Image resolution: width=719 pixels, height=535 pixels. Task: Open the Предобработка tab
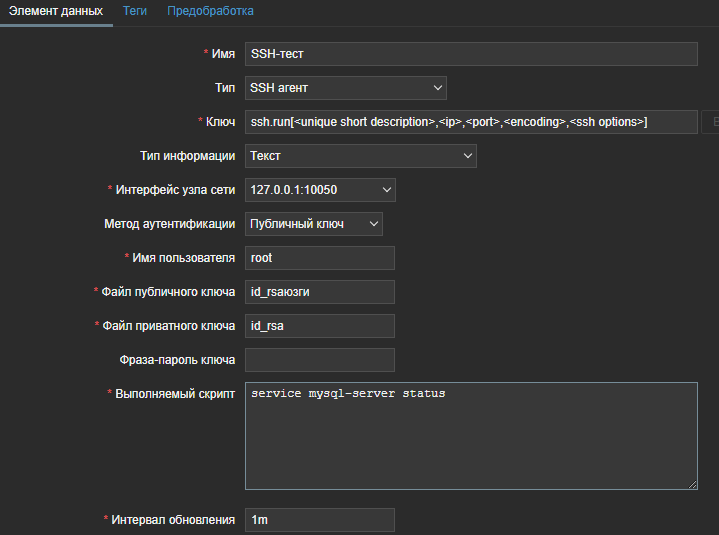click(x=210, y=11)
